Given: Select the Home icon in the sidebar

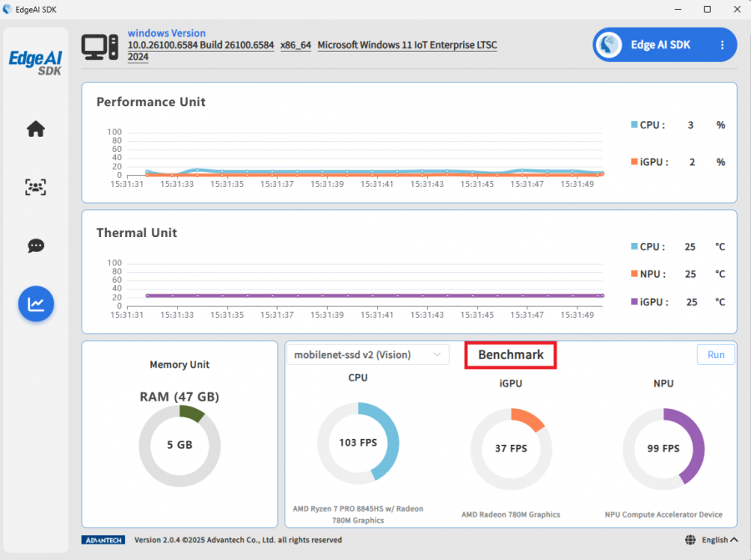Looking at the screenshot, I should tap(35, 129).
